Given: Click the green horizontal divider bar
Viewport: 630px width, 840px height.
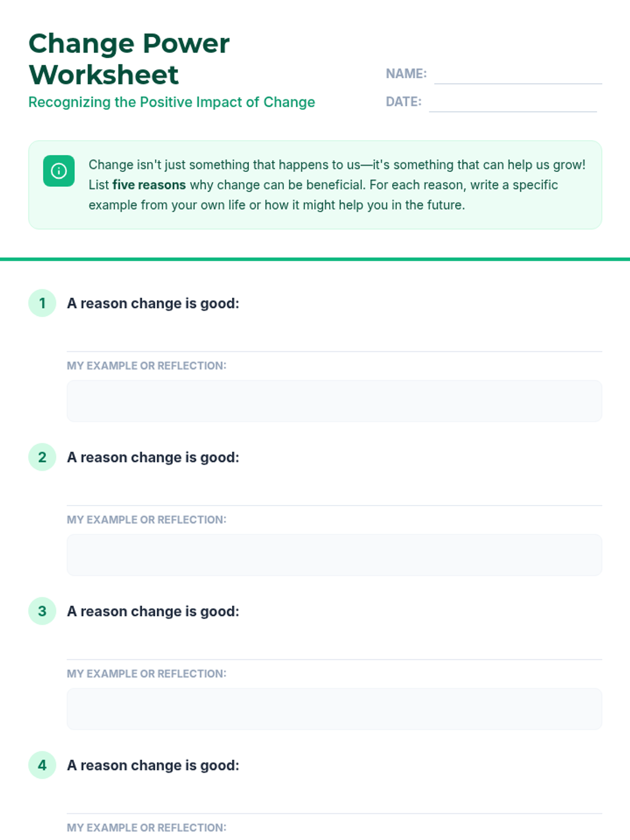Looking at the screenshot, I should 315,259.
